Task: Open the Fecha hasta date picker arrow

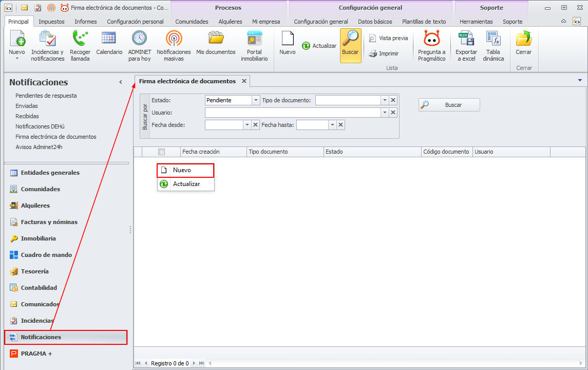Action: tap(332, 125)
